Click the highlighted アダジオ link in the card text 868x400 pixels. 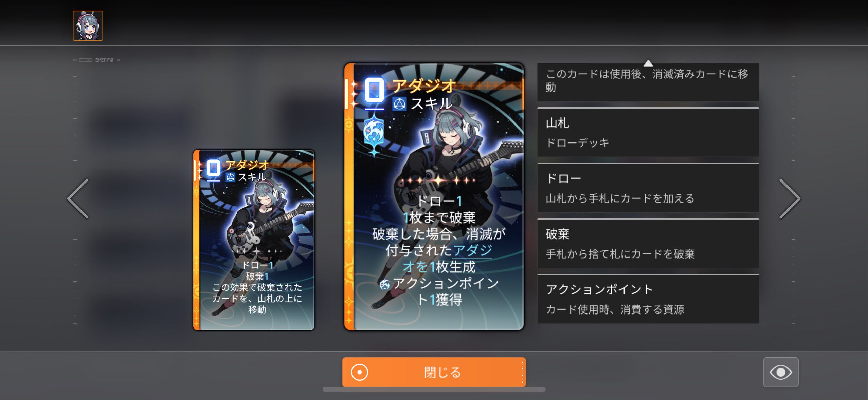coord(448,259)
